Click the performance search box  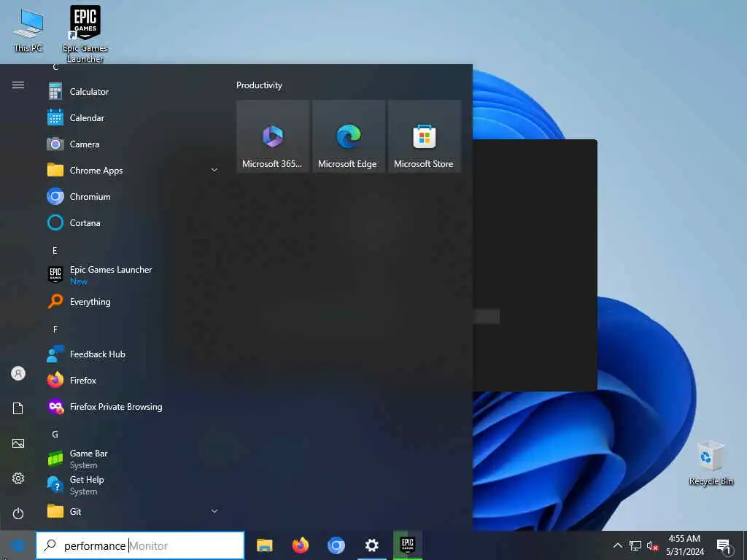point(141,545)
